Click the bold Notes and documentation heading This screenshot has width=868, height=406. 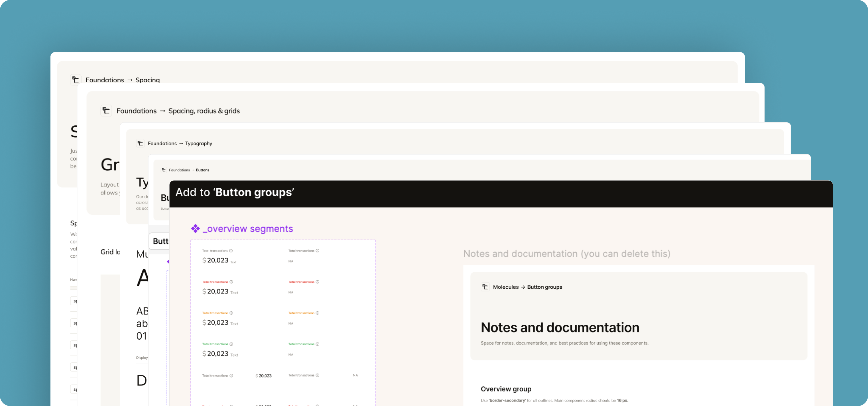560,327
